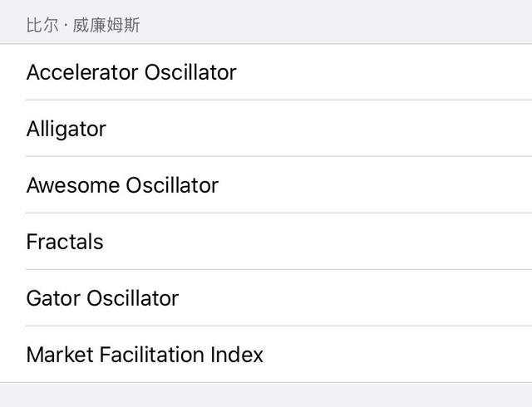The image size is (532, 407).
Task: Pick the last indicator row, Market Facilitation Index
Action: [266, 355]
